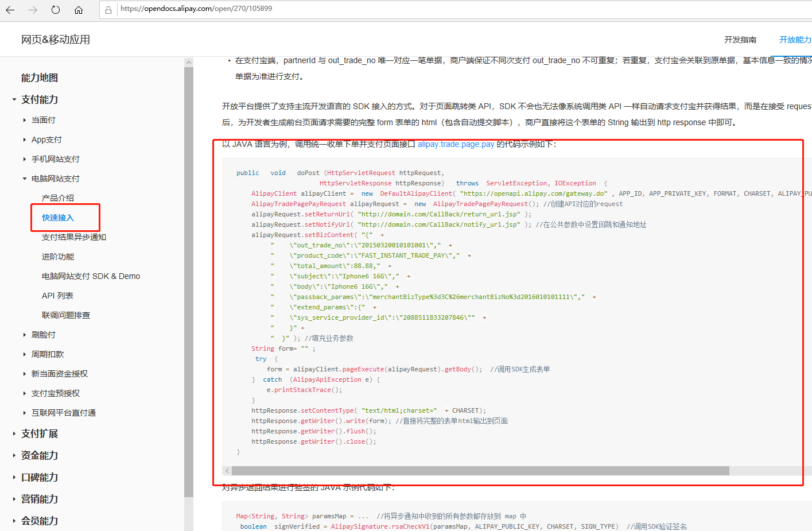Click the out_trade_no code line
Image resolution: width=812 pixels, height=531 pixels.
(x=362, y=245)
